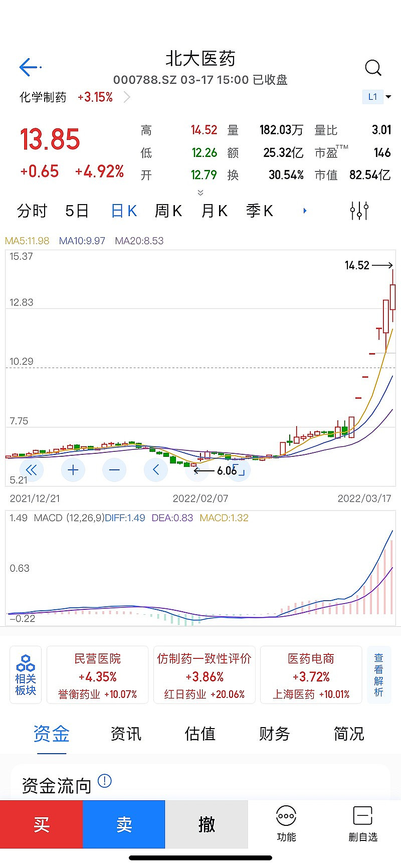
Task: Jump to earliest data with double-left arrows
Action: click(x=31, y=470)
